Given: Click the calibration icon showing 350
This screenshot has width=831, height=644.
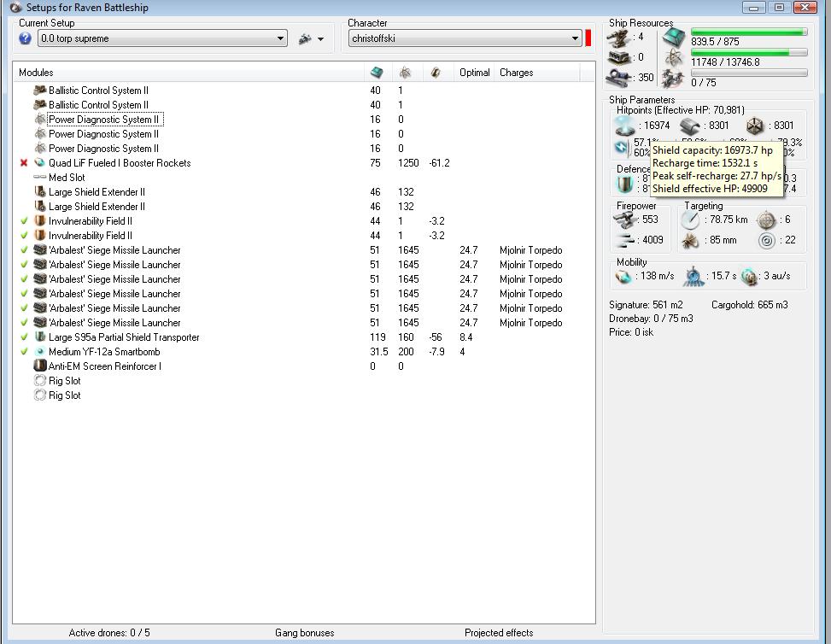Looking at the screenshot, I should coord(618,78).
